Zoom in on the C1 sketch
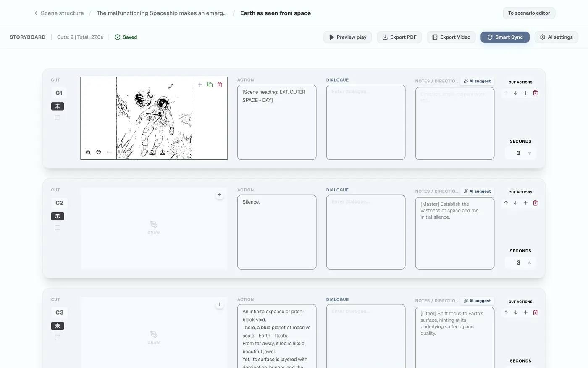Image resolution: width=588 pixels, height=368 pixels. click(88, 152)
